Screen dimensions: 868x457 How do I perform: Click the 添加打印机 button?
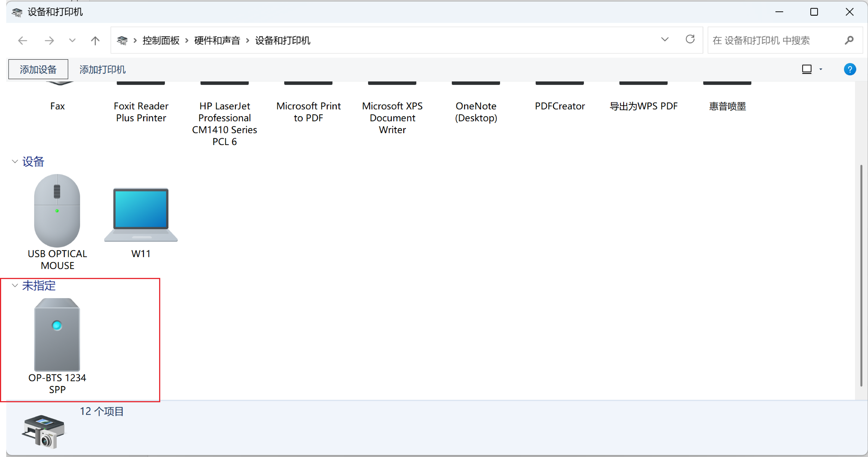click(x=102, y=69)
